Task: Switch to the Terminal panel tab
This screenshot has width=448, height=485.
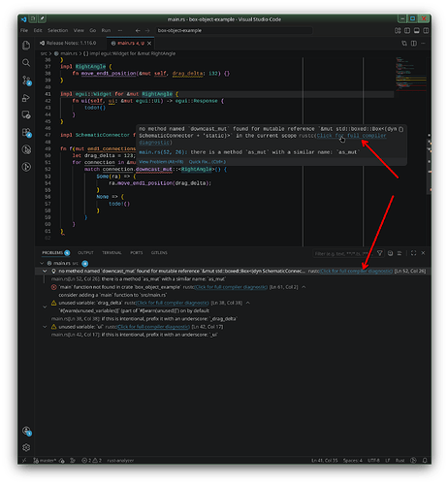Action: [112, 253]
